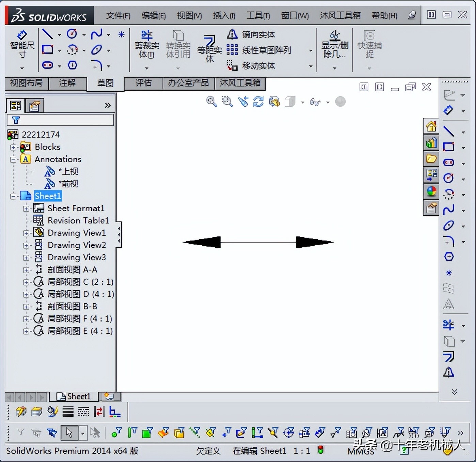
Task: Select the Line sketch tool
Action: (x=48, y=34)
